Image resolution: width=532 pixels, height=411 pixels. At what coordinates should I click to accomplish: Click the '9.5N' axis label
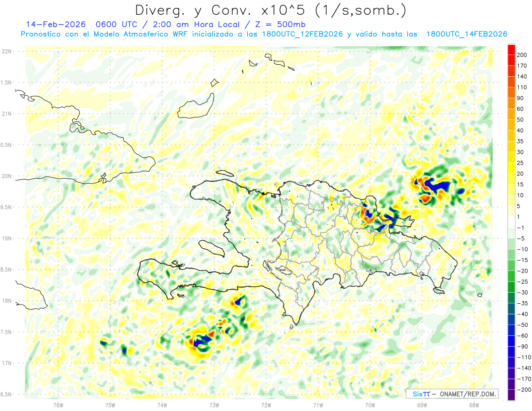tap(7, 207)
